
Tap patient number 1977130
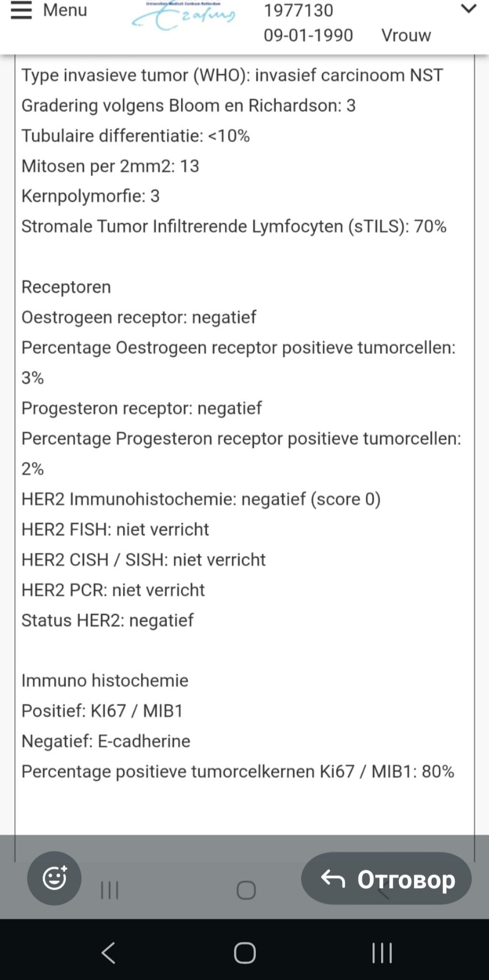(x=298, y=11)
